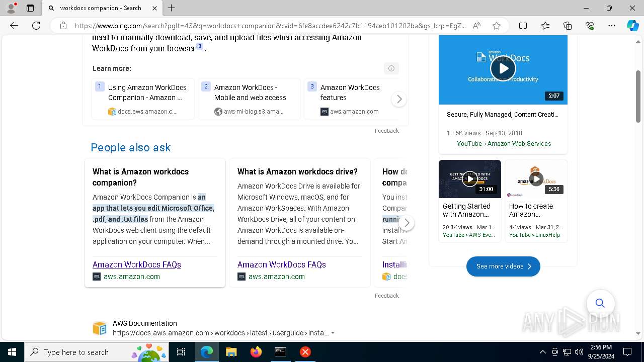The image size is (644, 362).
Task: Open red X app on taskbar
Action: click(x=305, y=352)
